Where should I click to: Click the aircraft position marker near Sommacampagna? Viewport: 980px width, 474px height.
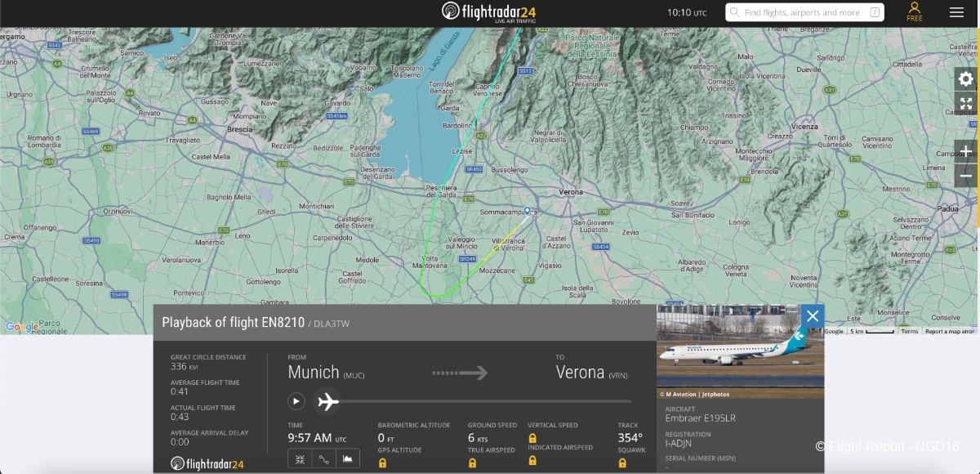coord(527,212)
